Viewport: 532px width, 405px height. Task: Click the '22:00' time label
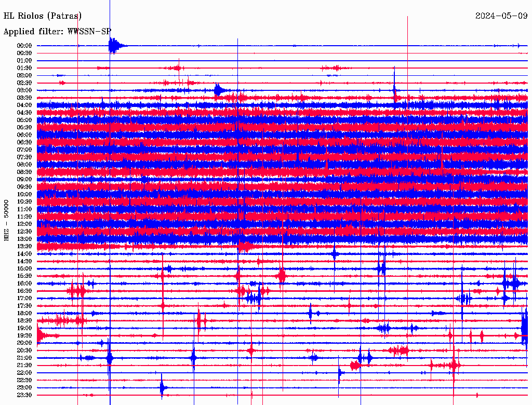point(24,373)
